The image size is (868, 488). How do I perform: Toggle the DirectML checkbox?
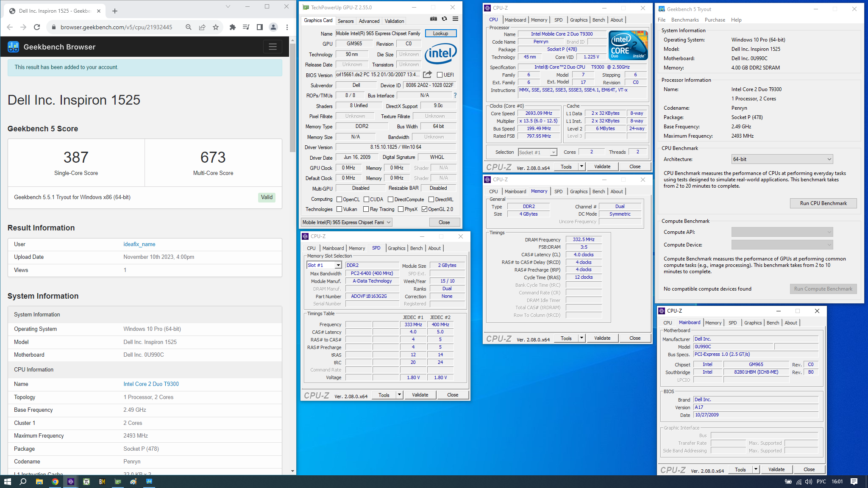431,200
